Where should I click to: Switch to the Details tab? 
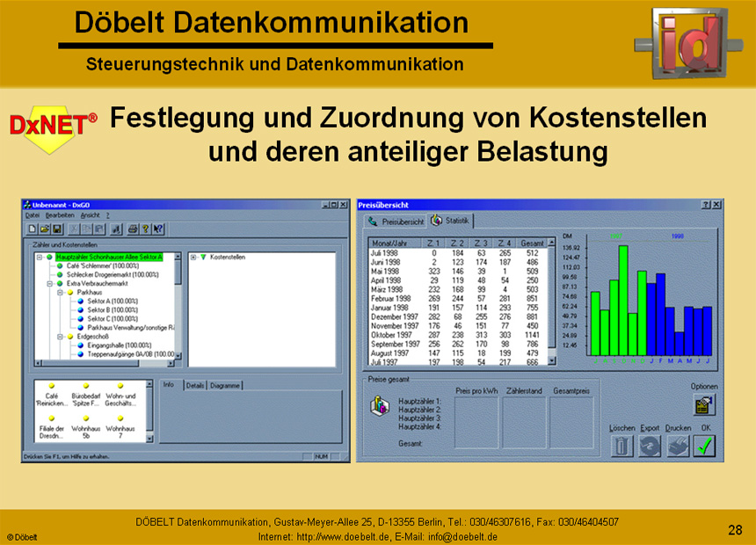[195, 385]
